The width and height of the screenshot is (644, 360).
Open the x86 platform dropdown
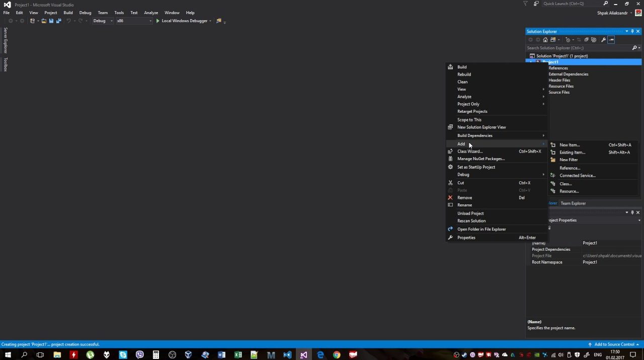(134, 21)
